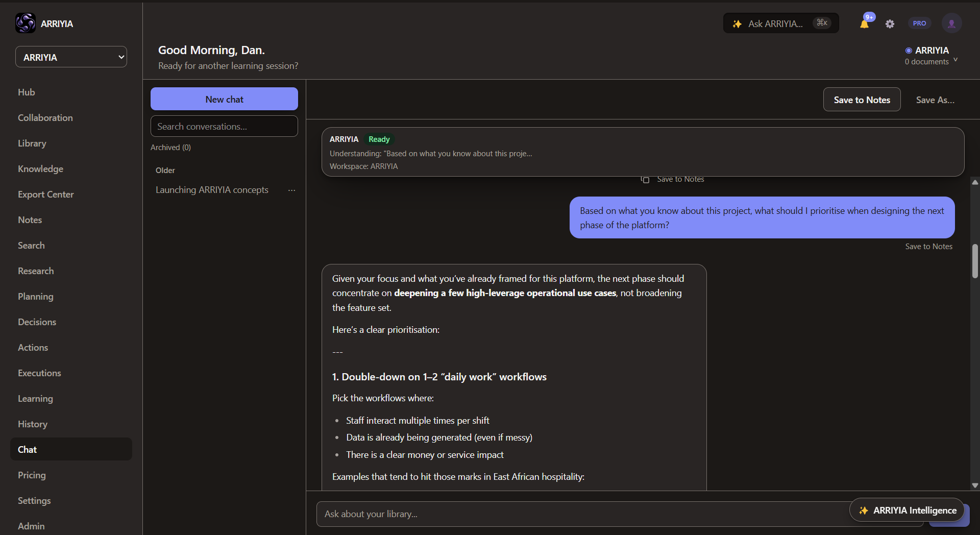Open Export Center
980x535 pixels.
[46, 194]
